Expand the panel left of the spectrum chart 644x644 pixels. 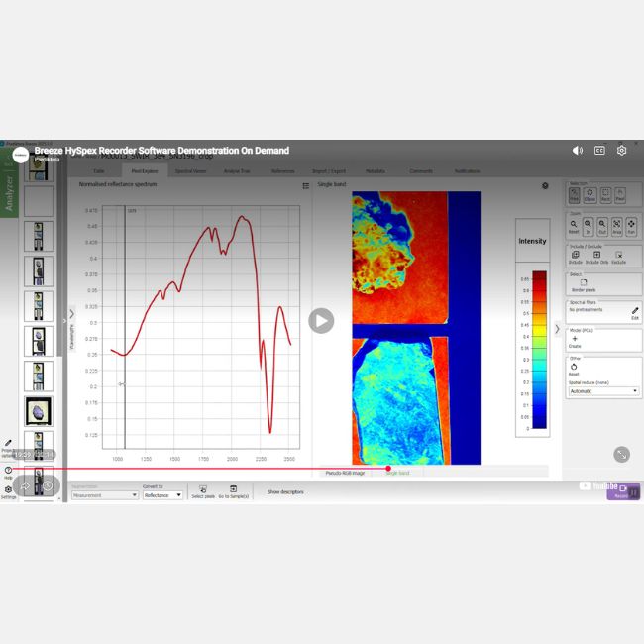point(72,315)
